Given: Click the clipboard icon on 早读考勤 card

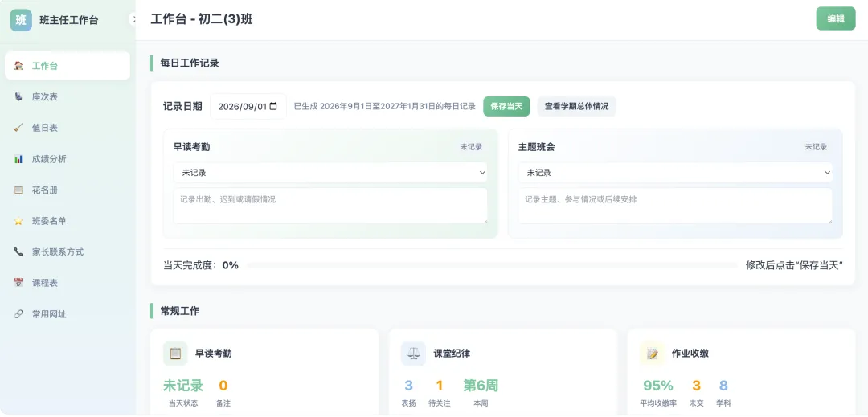Looking at the screenshot, I should pyautogui.click(x=175, y=354).
